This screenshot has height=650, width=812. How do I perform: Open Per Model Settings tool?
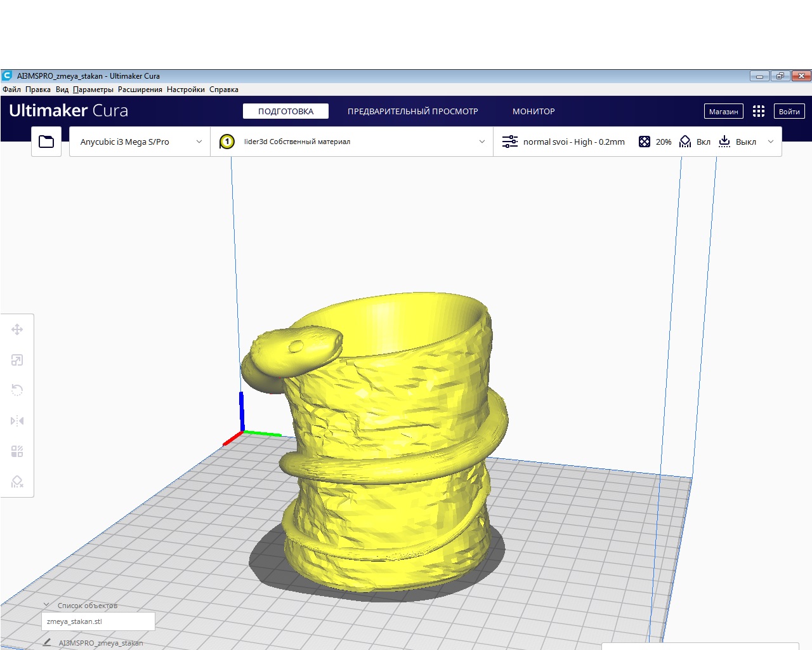(17, 451)
